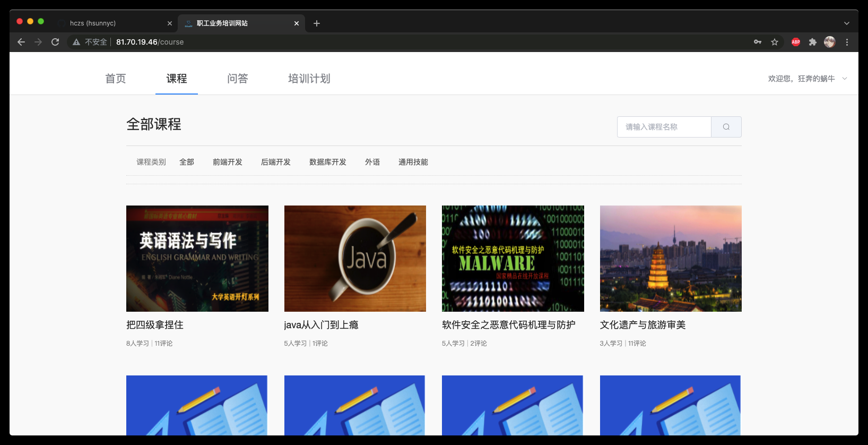868x445 pixels.
Task: Open the Chrome three-dot menu
Action: coord(847,42)
